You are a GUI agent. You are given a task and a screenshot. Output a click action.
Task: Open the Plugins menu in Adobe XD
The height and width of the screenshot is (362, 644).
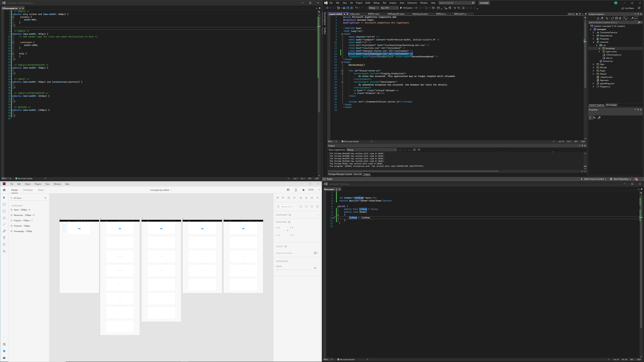(38, 184)
